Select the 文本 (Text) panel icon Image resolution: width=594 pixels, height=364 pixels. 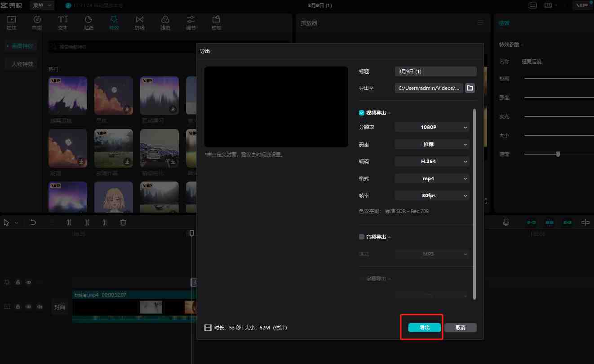click(62, 22)
